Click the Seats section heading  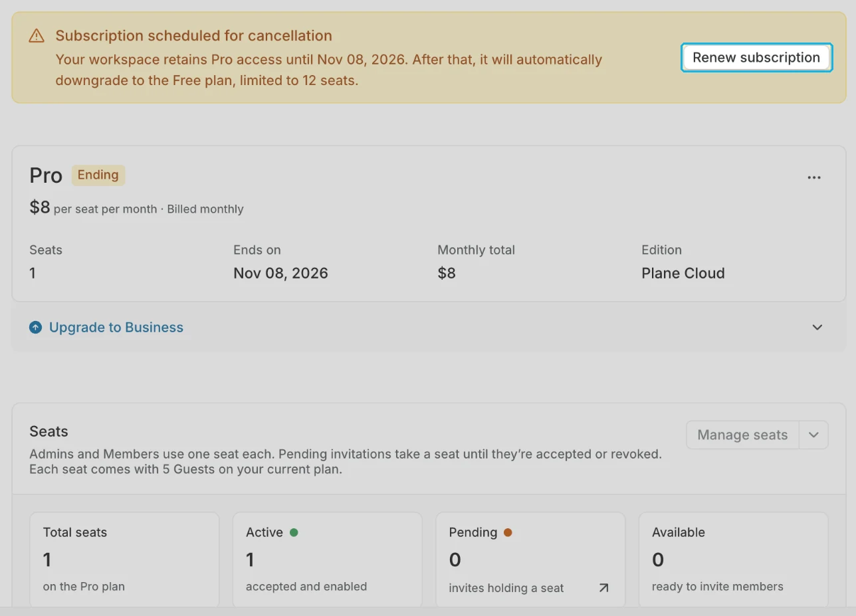tap(49, 431)
